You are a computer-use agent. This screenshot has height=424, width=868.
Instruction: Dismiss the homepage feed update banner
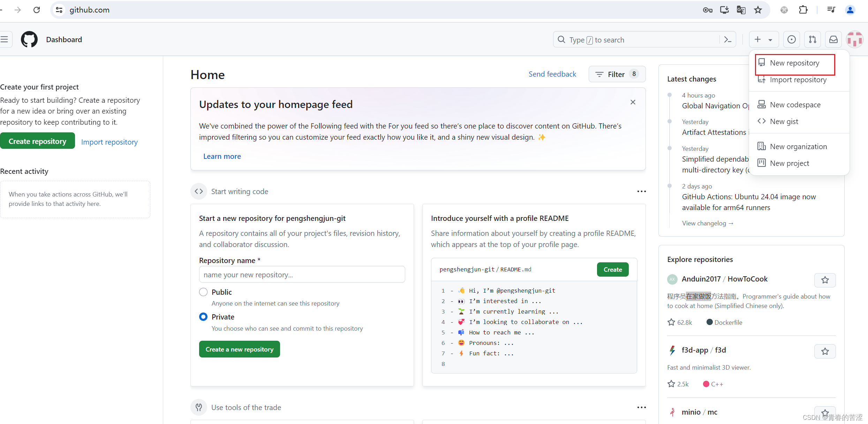(x=633, y=102)
